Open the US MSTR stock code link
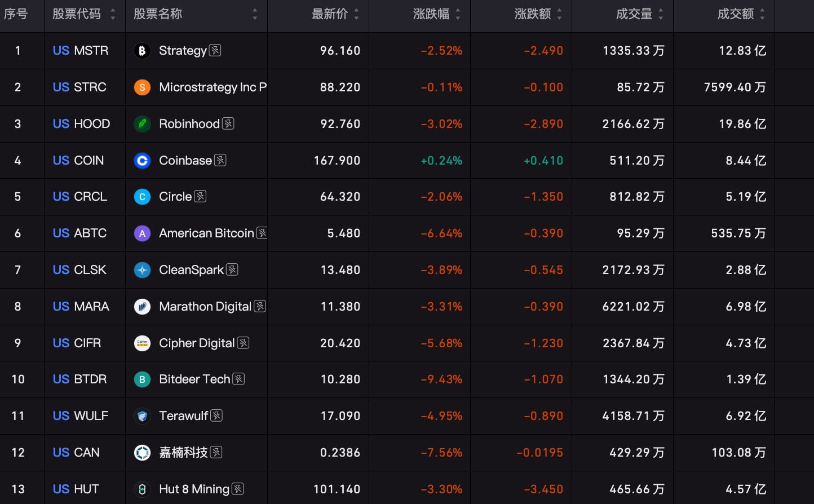The height and width of the screenshot is (504, 814). pyautogui.click(x=81, y=51)
